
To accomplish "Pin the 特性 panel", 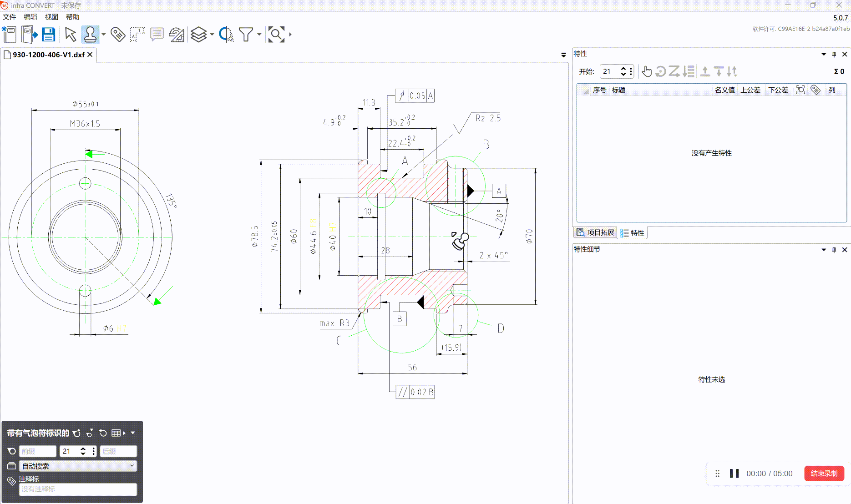I will 834,54.
